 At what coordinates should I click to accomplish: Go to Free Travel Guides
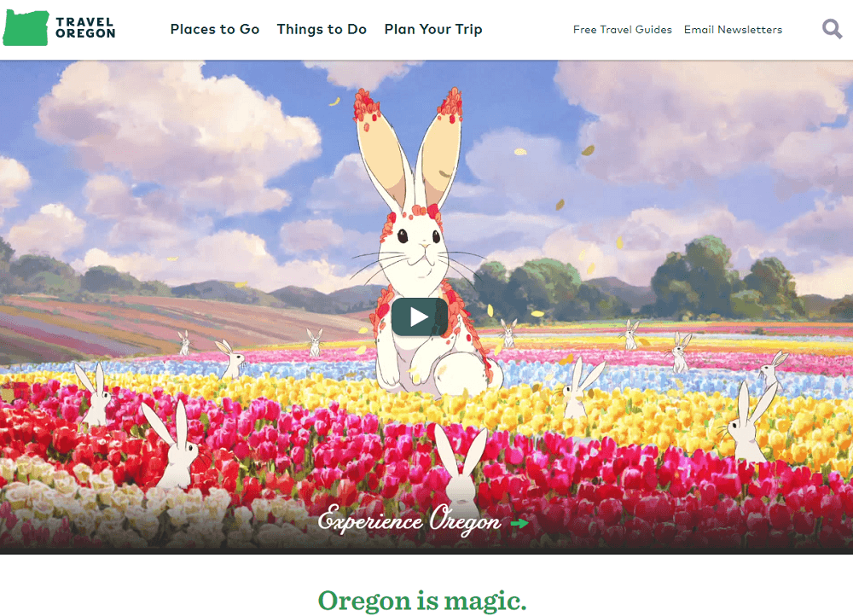click(x=623, y=30)
